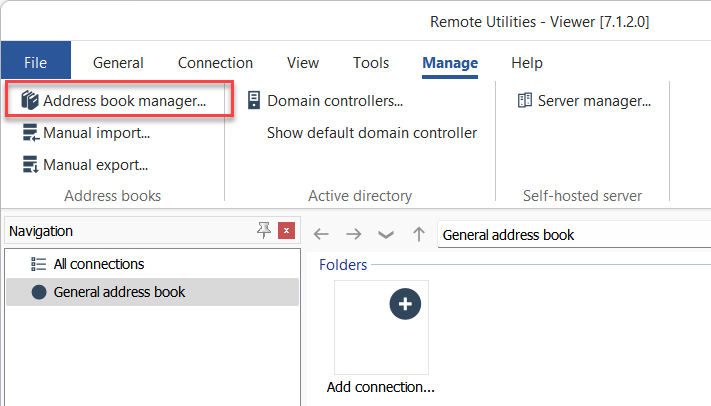This screenshot has height=406, width=711.
Task: Expand the navigation history dropdown chevron
Action: coord(386,234)
